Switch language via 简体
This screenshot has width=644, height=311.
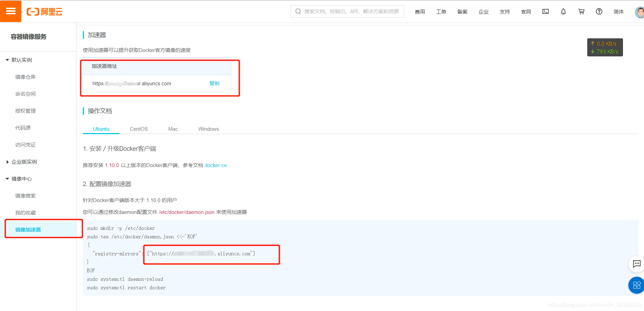619,12
